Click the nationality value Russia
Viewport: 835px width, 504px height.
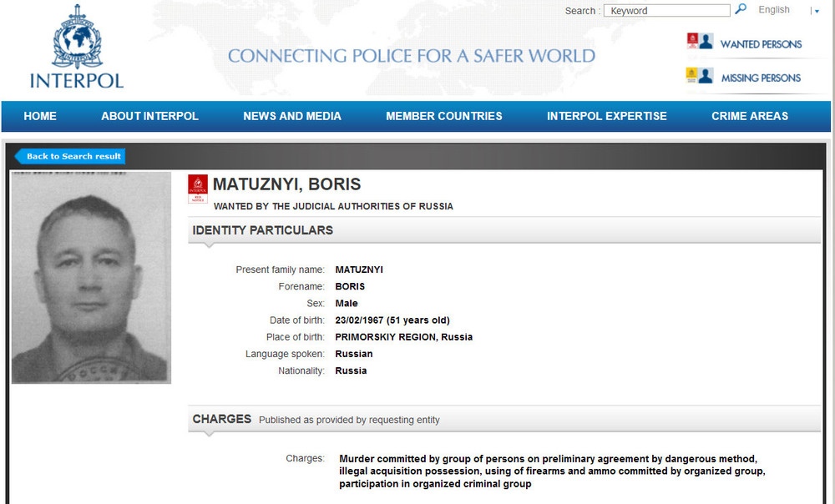351,370
